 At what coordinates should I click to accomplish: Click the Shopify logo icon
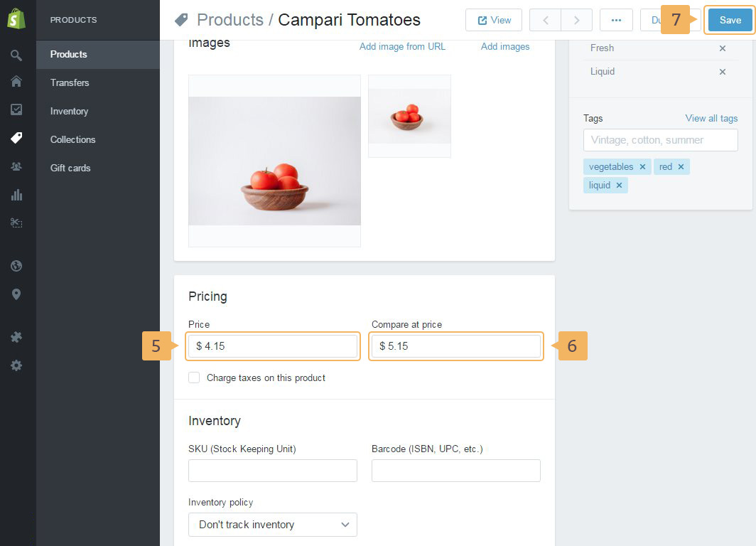point(16,19)
